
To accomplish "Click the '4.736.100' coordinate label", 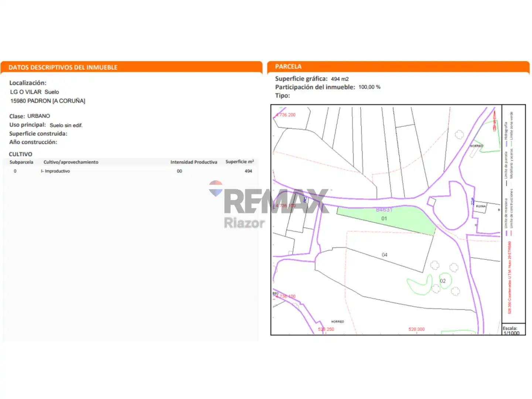I will click(x=286, y=296).
